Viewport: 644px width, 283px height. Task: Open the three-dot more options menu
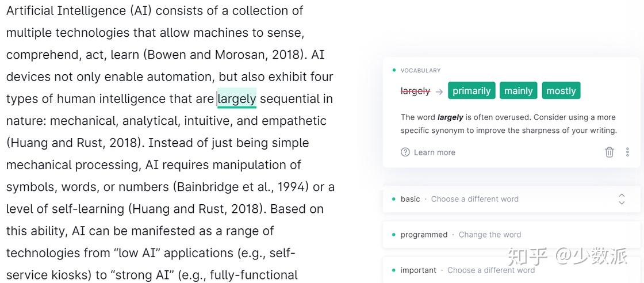(x=627, y=152)
